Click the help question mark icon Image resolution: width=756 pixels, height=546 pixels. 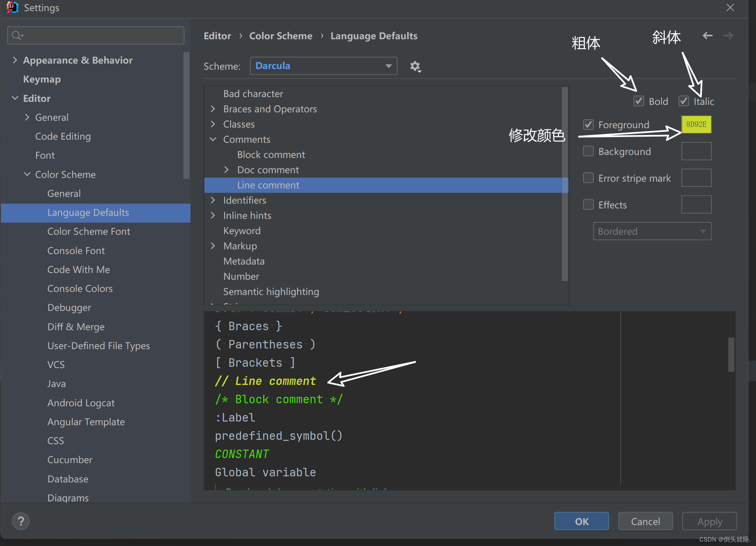tap(21, 521)
